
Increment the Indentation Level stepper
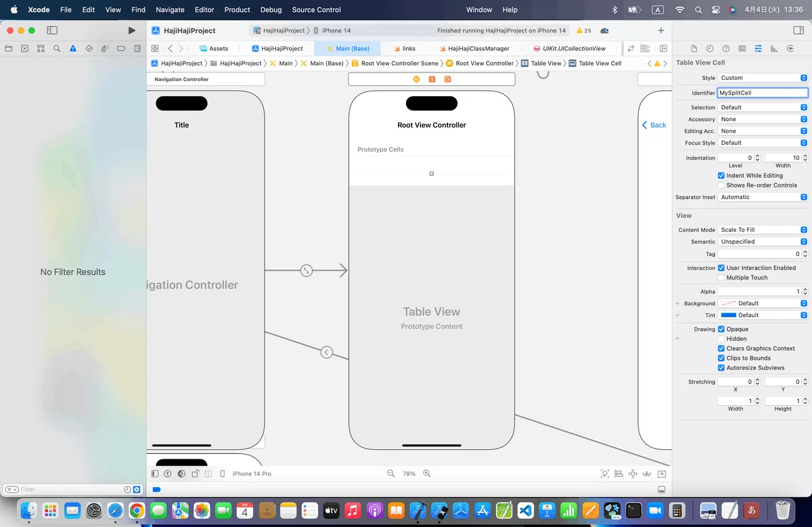(757, 156)
